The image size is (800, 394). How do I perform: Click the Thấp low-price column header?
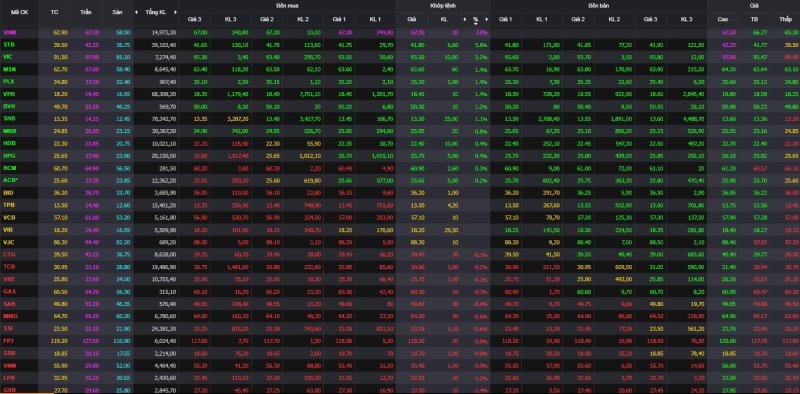785,19
